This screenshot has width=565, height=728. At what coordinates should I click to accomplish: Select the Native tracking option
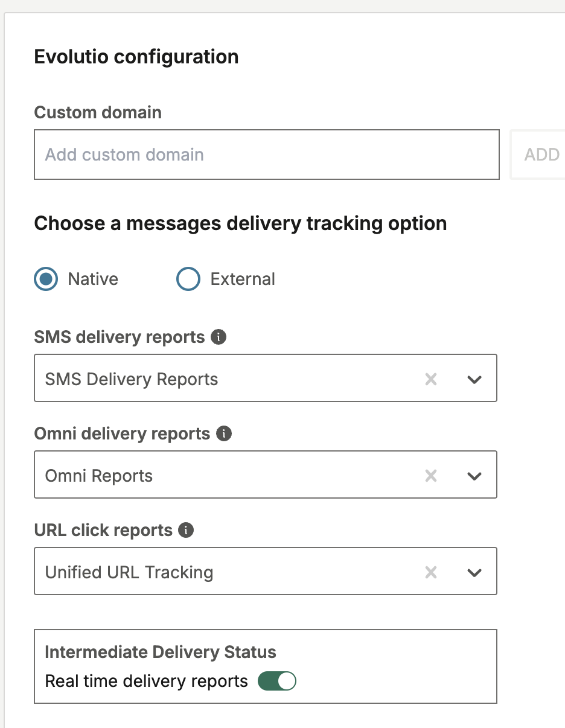coord(45,279)
